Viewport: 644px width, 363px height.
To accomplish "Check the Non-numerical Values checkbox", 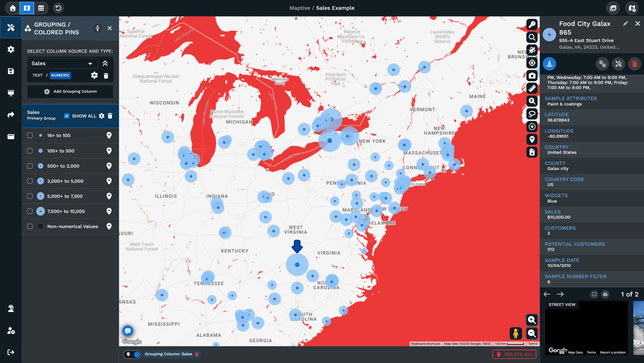I will [x=30, y=226].
